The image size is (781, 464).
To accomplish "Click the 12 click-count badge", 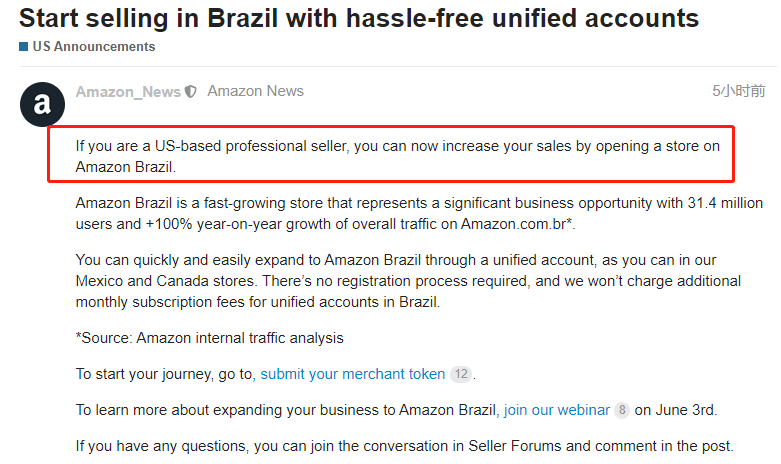I will (x=460, y=374).
